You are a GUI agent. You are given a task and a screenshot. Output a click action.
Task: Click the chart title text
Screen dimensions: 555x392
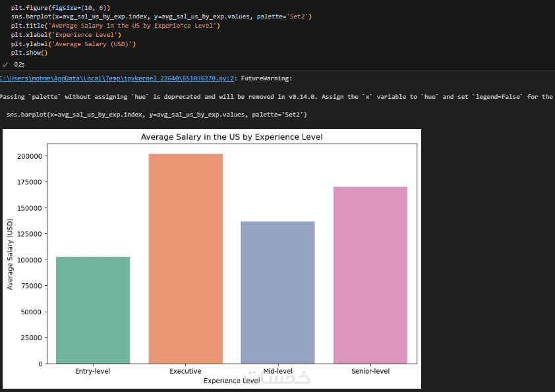(231, 137)
